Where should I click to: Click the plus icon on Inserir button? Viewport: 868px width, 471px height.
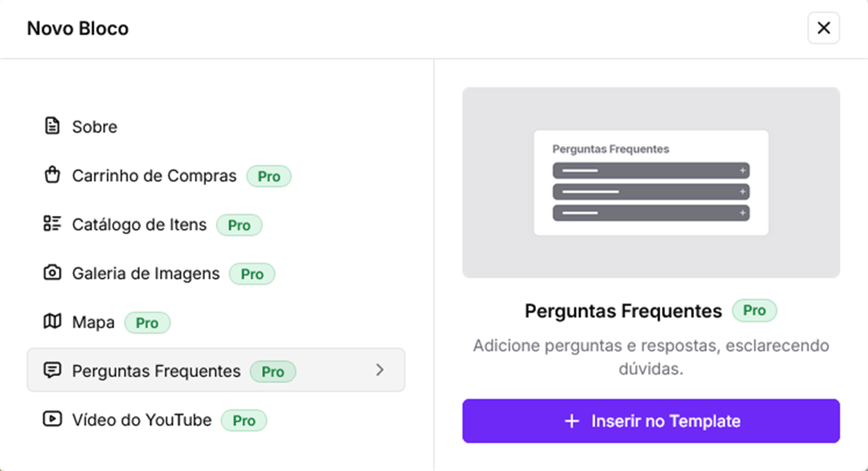(572, 421)
